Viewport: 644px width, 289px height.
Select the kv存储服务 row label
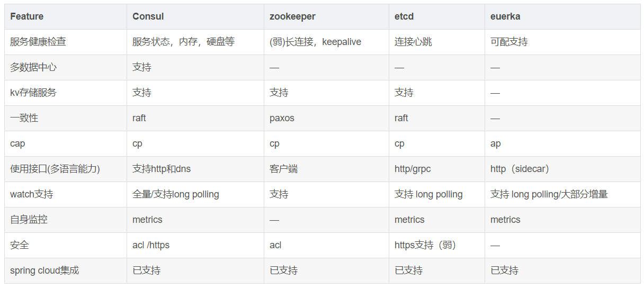click(33, 93)
